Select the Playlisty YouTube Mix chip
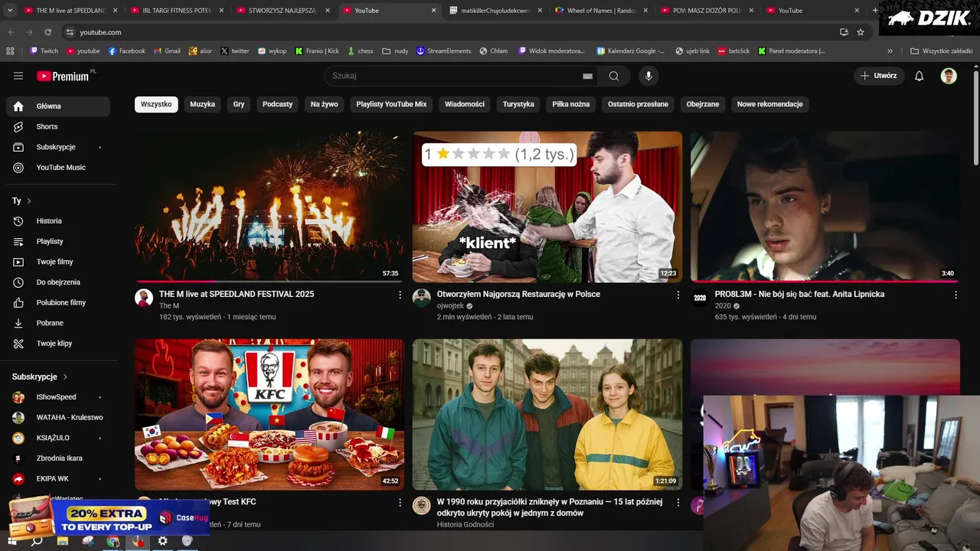980x551 pixels. tap(391, 104)
